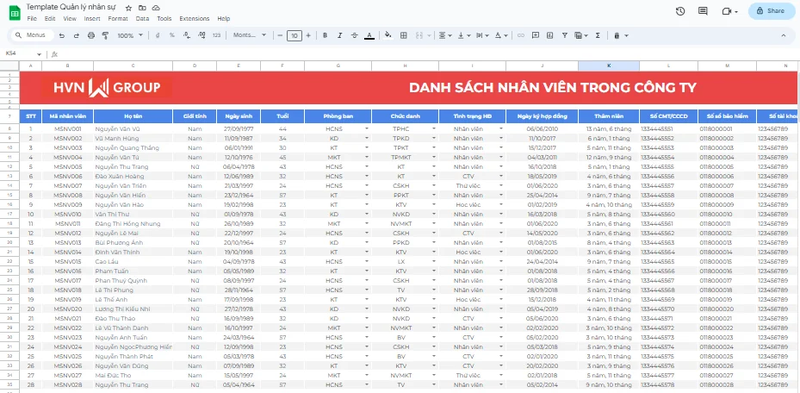Open the Format menu
800x393 pixels.
(x=118, y=19)
